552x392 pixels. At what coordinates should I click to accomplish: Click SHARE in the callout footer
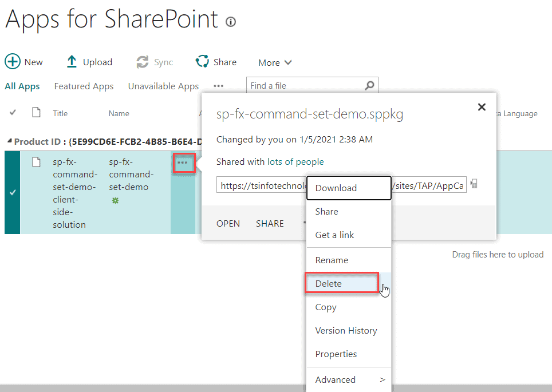[270, 223]
